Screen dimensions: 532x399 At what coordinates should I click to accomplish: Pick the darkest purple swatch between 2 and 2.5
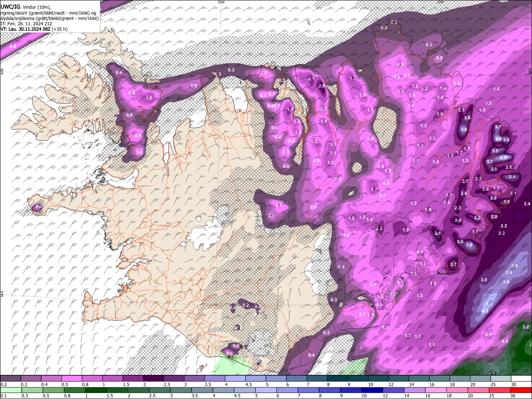[x=153, y=379]
